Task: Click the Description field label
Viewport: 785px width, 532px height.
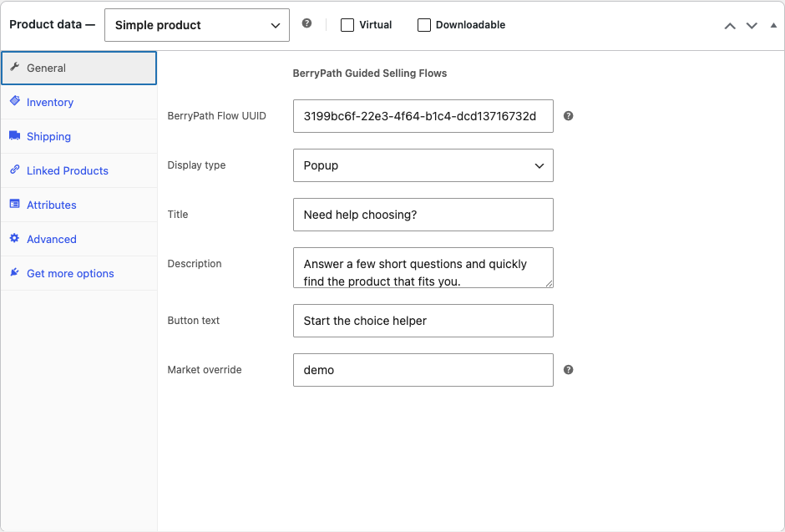Action: (x=195, y=264)
